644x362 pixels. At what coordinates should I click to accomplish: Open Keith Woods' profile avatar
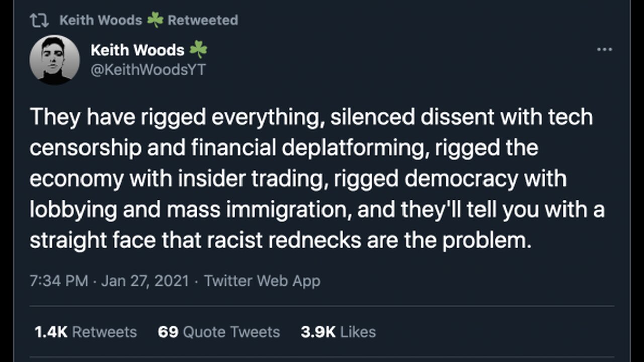point(54,59)
